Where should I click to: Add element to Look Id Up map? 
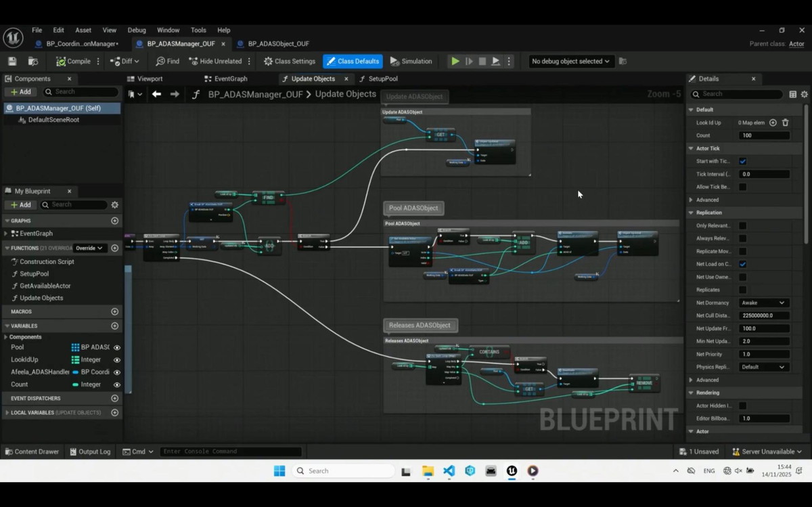coord(773,123)
